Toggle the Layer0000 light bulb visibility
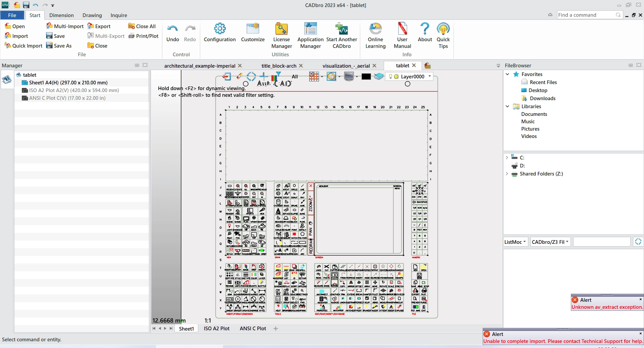 [x=390, y=76]
